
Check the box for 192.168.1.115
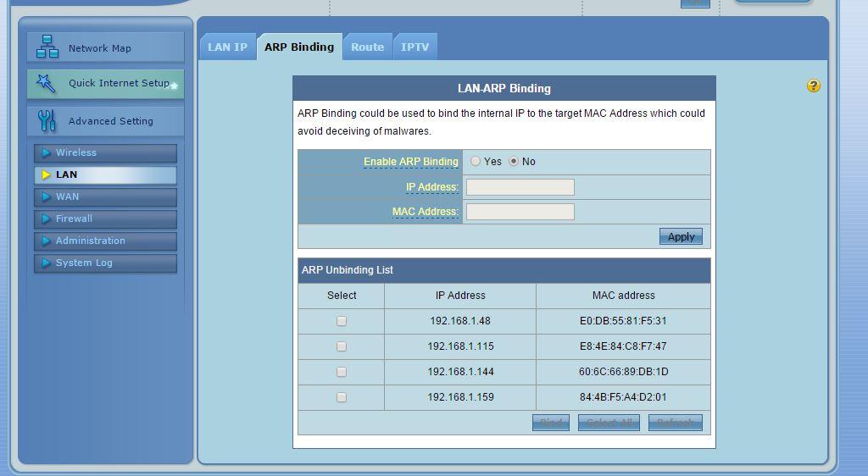pos(342,346)
